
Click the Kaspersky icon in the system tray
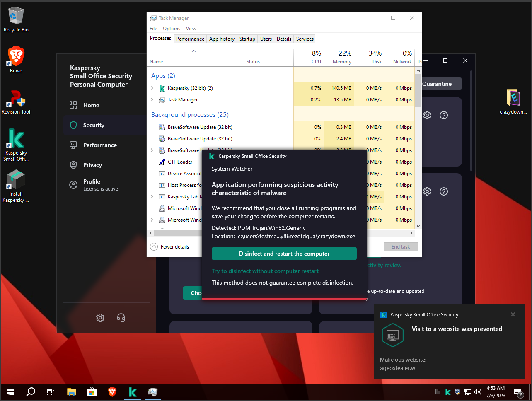448,392
